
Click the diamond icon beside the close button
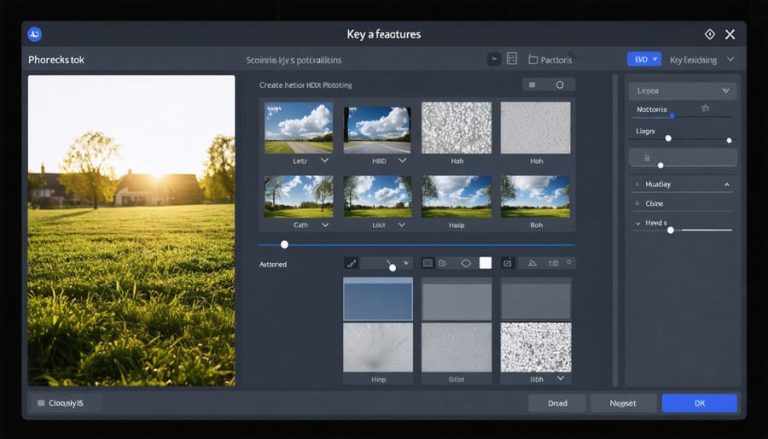click(x=709, y=34)
